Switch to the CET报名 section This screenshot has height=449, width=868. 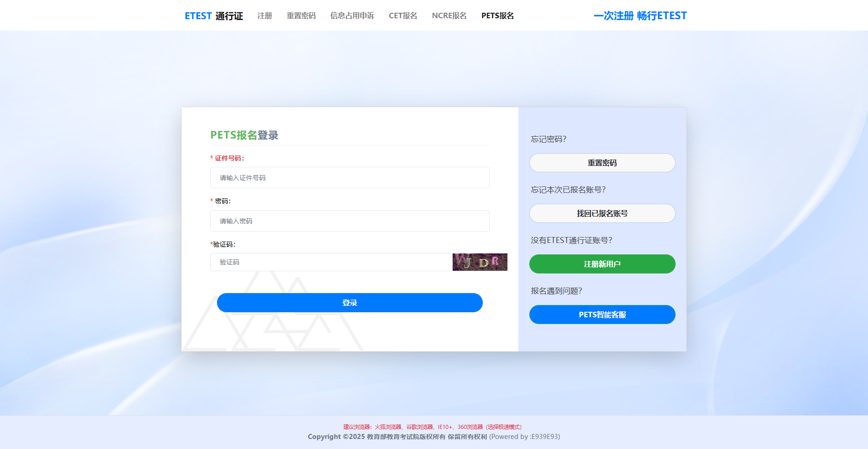pos(403,15)
